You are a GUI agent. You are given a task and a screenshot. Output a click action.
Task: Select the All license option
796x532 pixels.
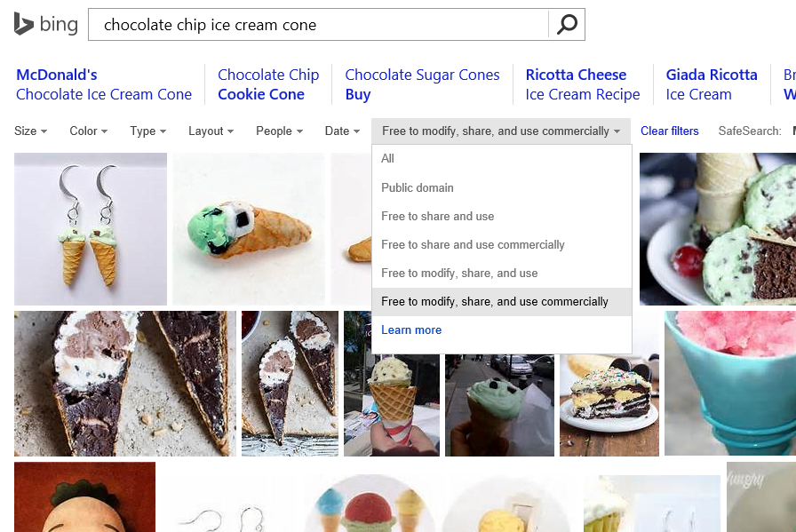[387, 159]
